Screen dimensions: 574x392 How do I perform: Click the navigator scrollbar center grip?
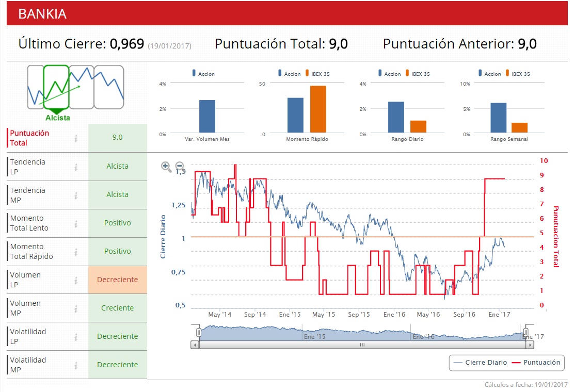(x=362, y=345)
